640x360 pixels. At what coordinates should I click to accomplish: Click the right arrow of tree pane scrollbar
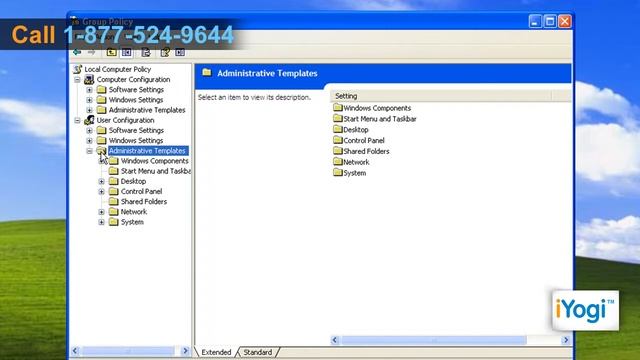[x=185, y=351]
